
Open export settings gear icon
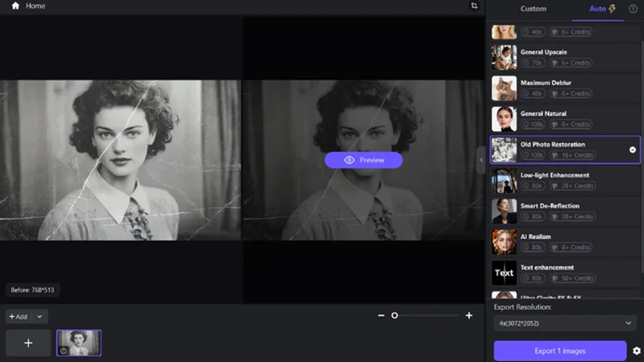(637, 351)
